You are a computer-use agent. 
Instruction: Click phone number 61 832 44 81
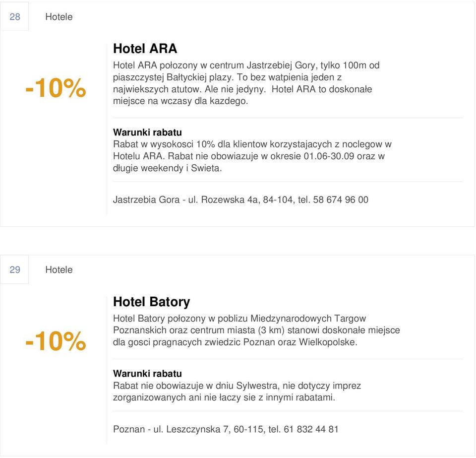coord(311,429)
